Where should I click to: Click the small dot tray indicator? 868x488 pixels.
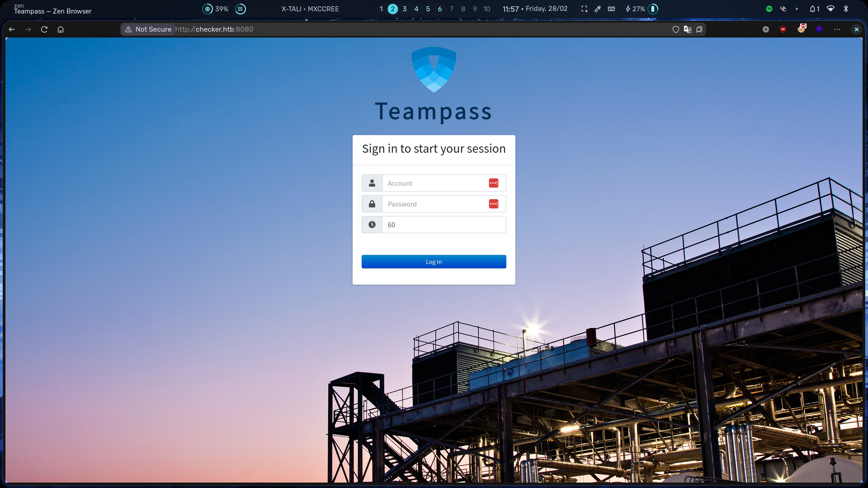click(797, 9)
